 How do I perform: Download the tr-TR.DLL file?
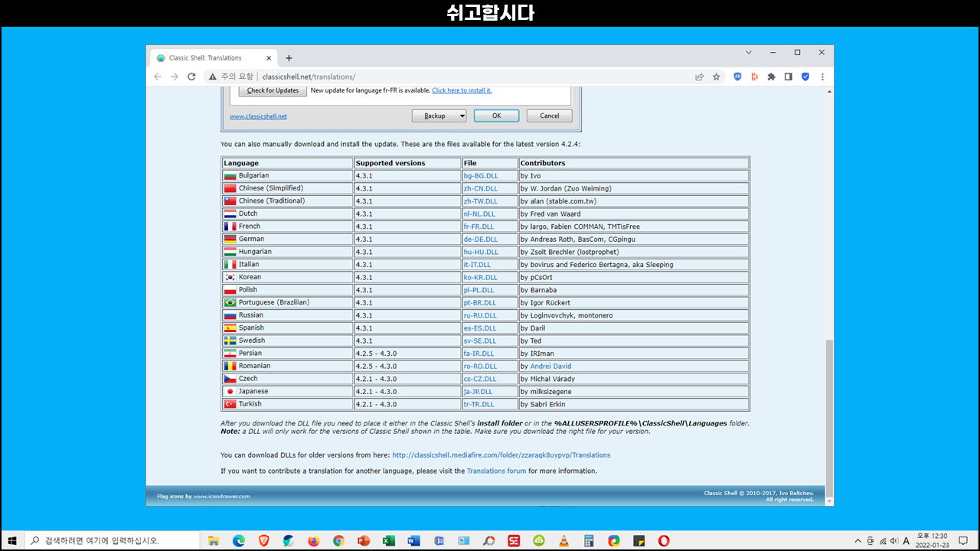479,404
